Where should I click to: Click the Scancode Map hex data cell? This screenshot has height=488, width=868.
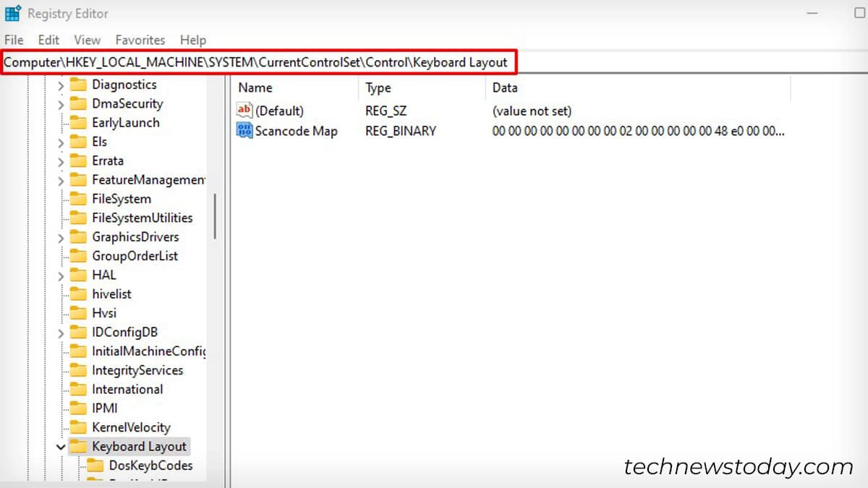tap(638, 131)
